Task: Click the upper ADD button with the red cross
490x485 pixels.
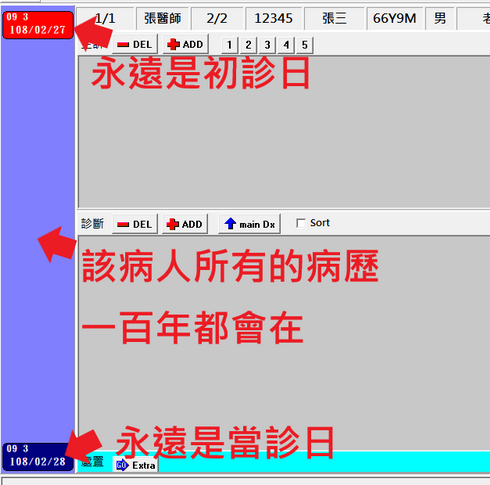Action: (x=185, y=44)
